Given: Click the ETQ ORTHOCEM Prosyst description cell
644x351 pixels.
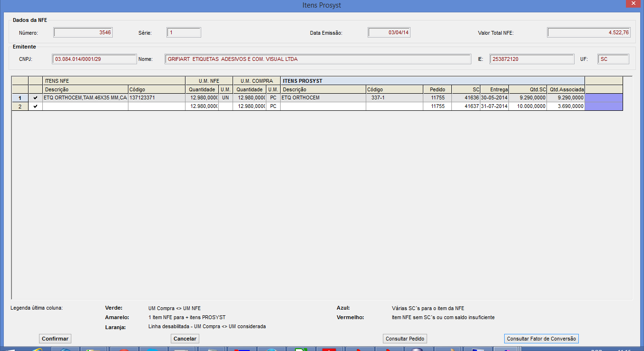Looking at the screenshot, I should [x=323, y=97].
